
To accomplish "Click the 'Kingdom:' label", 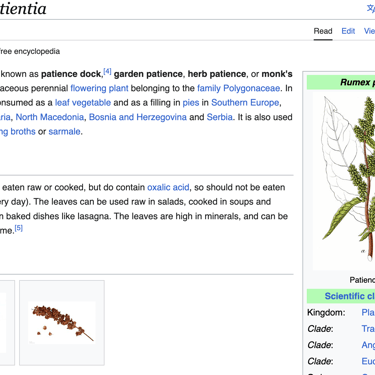I will (x=326, y=313).
